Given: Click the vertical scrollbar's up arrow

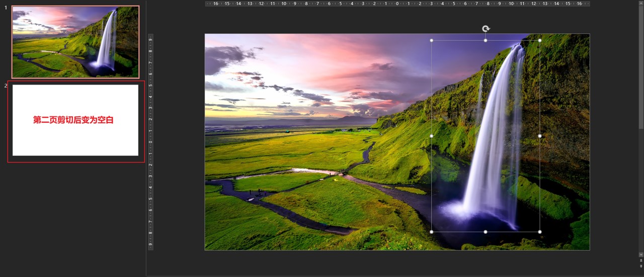Looking at the screenshot, I should click(641, 3).
